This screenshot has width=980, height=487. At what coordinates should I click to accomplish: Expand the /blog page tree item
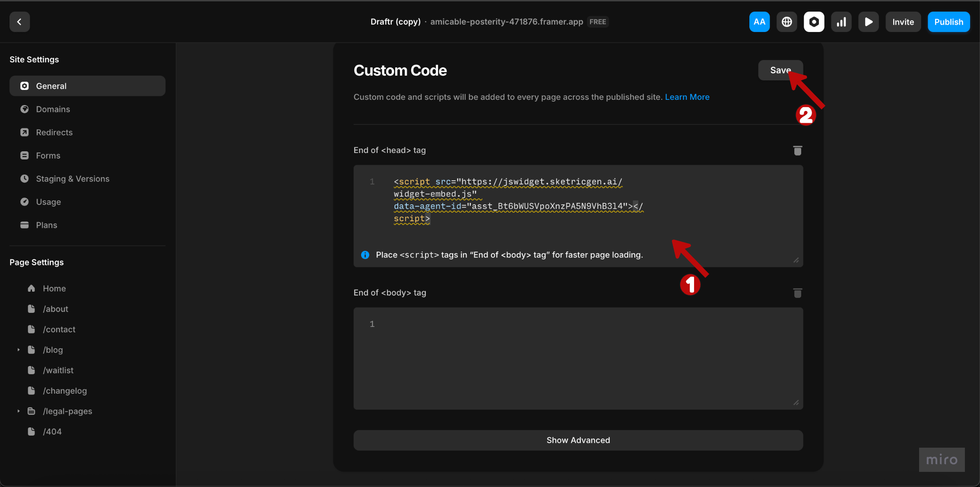18,350
